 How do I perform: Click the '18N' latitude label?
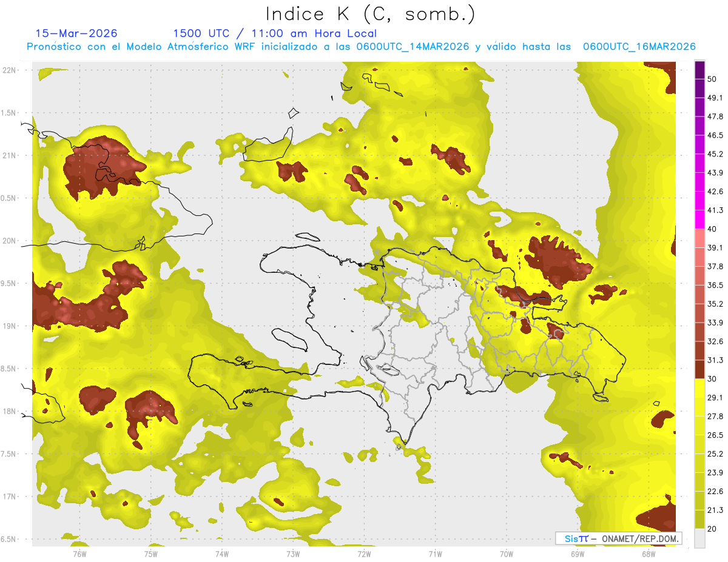[9, 412]
